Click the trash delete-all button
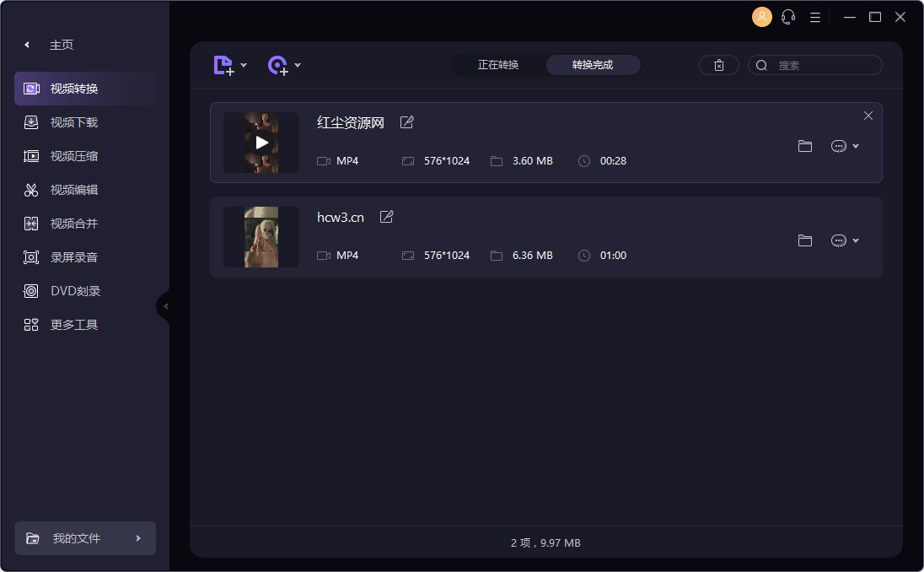924x572 pixels. (719, 65)
